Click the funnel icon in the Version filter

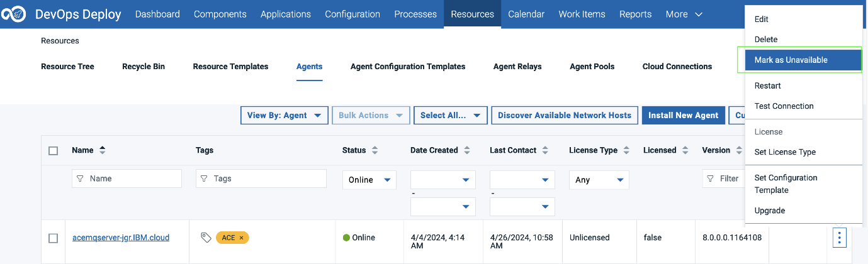click(x=711, y=179)
